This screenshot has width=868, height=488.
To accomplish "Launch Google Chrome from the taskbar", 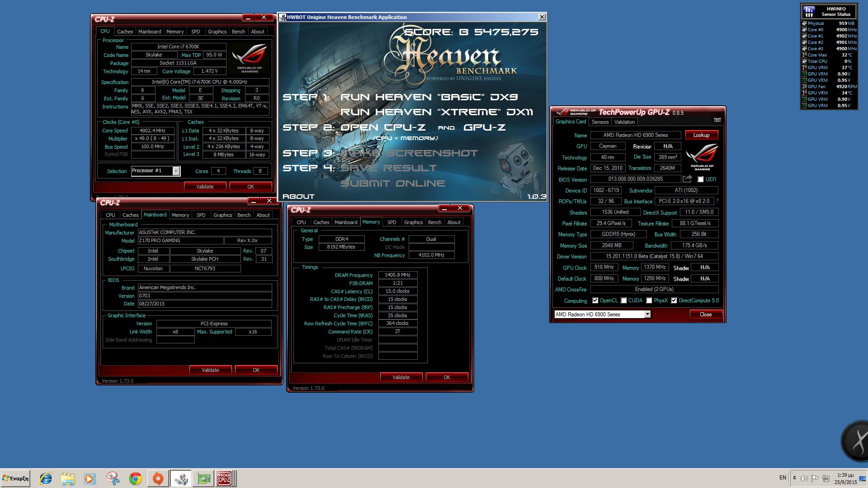I will click(x=135, y=479).
